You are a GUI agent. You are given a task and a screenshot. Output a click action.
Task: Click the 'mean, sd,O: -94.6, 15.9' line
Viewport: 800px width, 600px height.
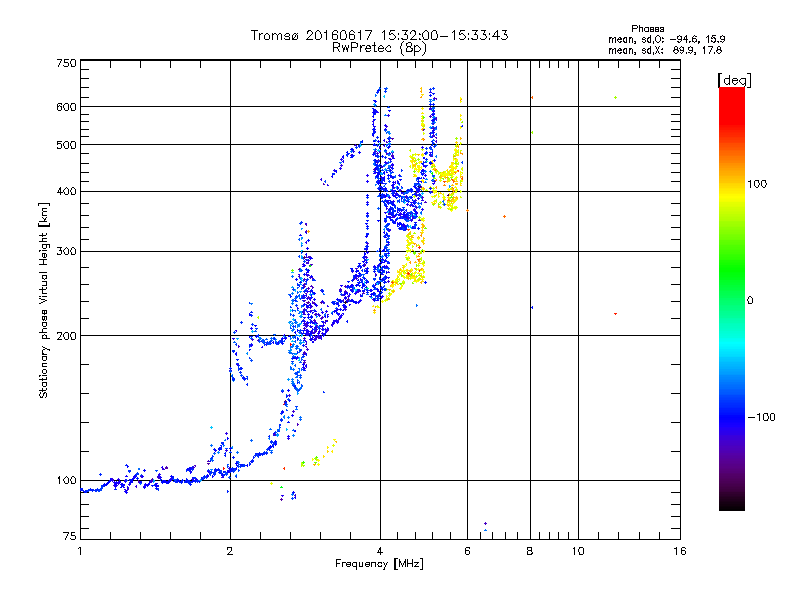666,39
